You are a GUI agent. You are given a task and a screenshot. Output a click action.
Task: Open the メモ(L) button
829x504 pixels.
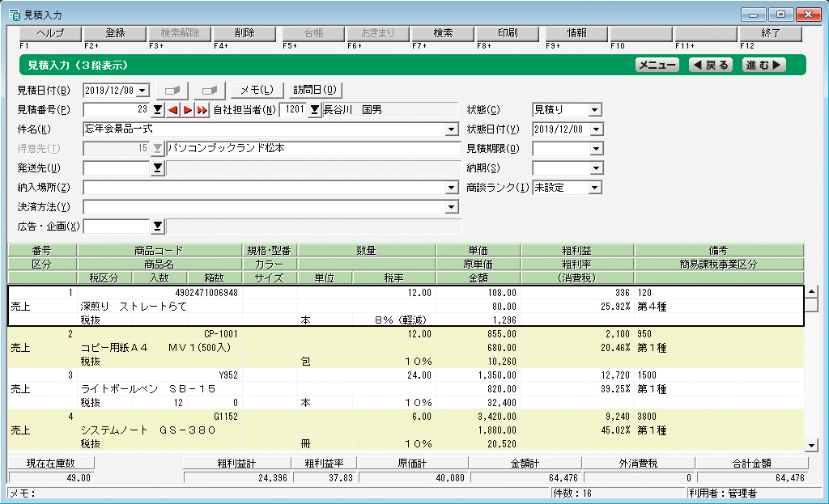point(257,91)
